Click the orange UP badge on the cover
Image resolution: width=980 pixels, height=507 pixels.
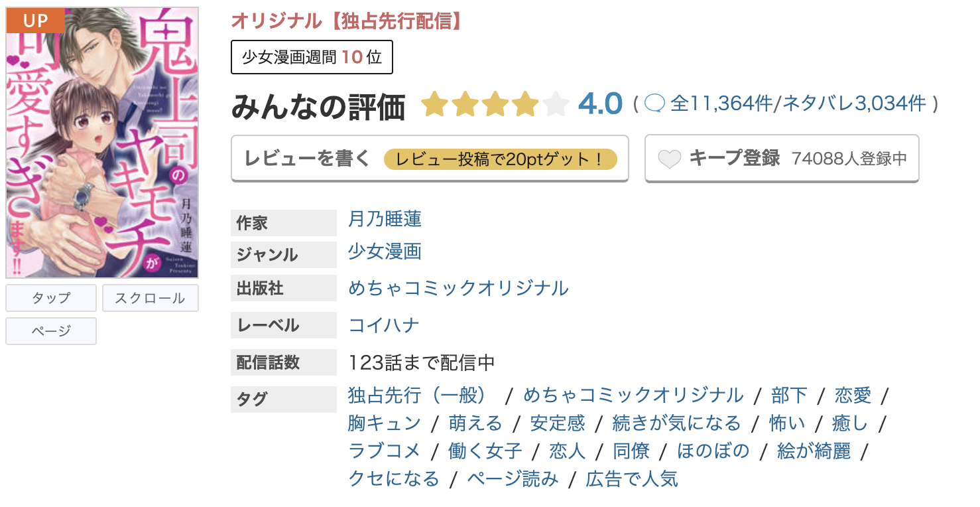click(x=34, y=21)
